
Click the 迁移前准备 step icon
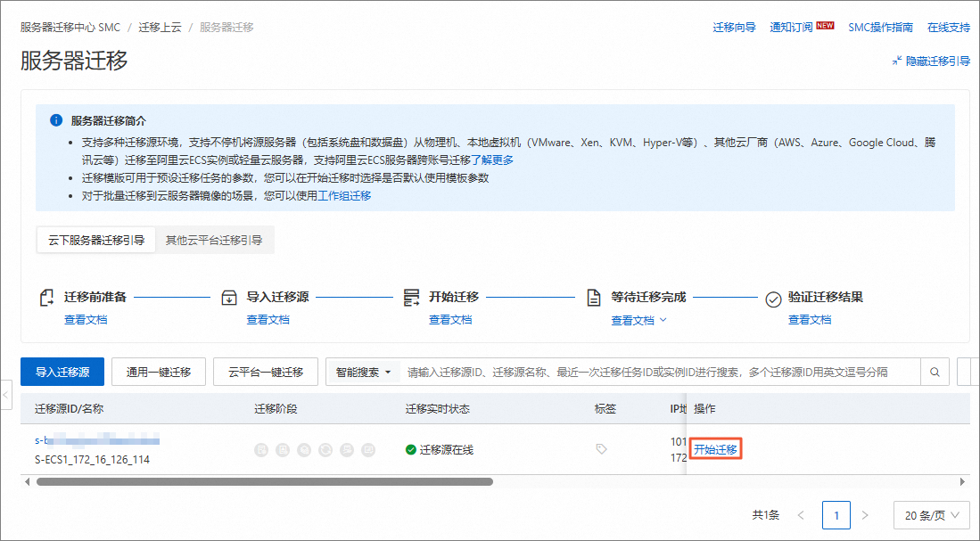click(47, 298)
